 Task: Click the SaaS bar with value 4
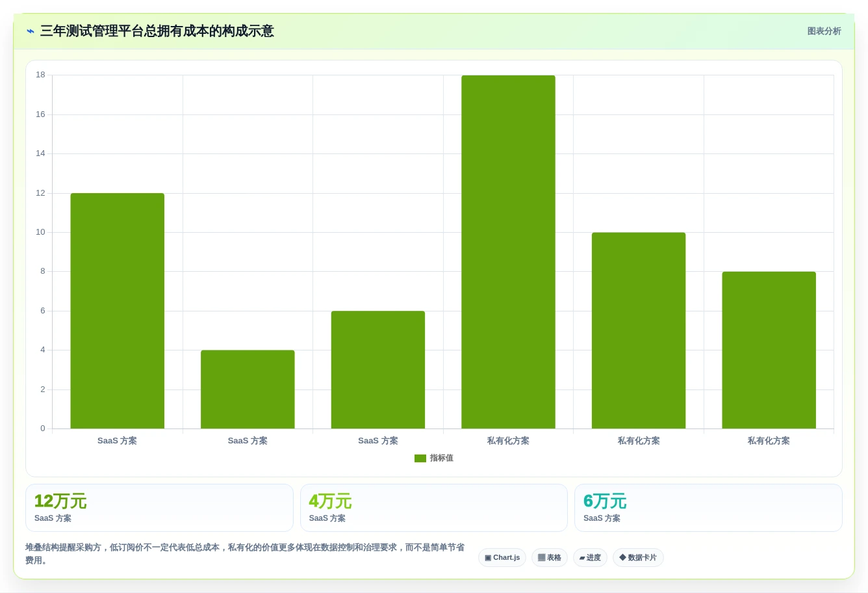pyautogui.click(x=248, y=389)
